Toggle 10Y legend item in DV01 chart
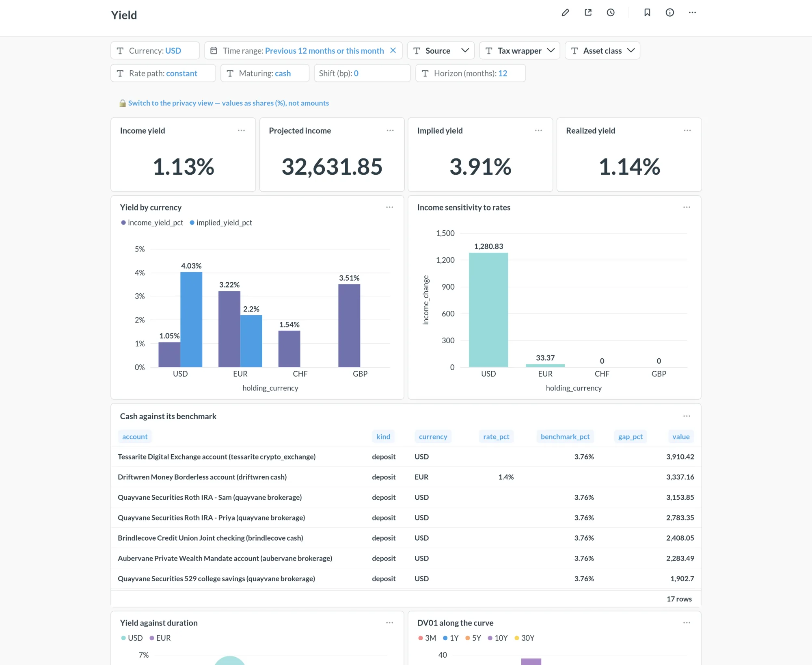This screenshot has width=812, height=665. pos(498,638)
